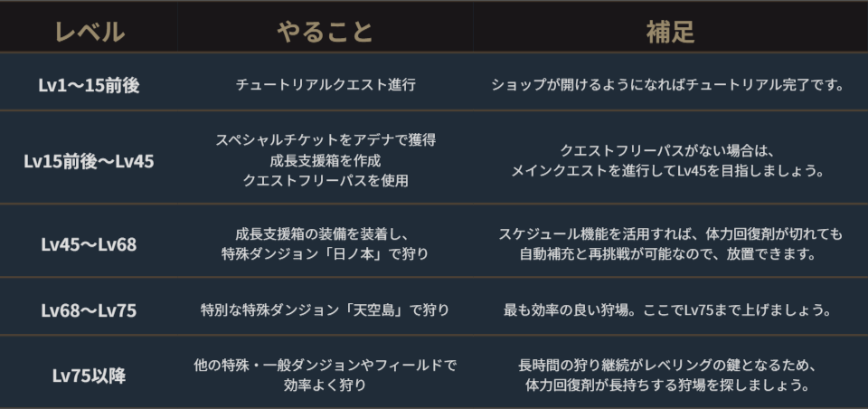Click the note about メインクエスト reaching Lv45
The image size is (868, 409).
[x=670, y=171]
